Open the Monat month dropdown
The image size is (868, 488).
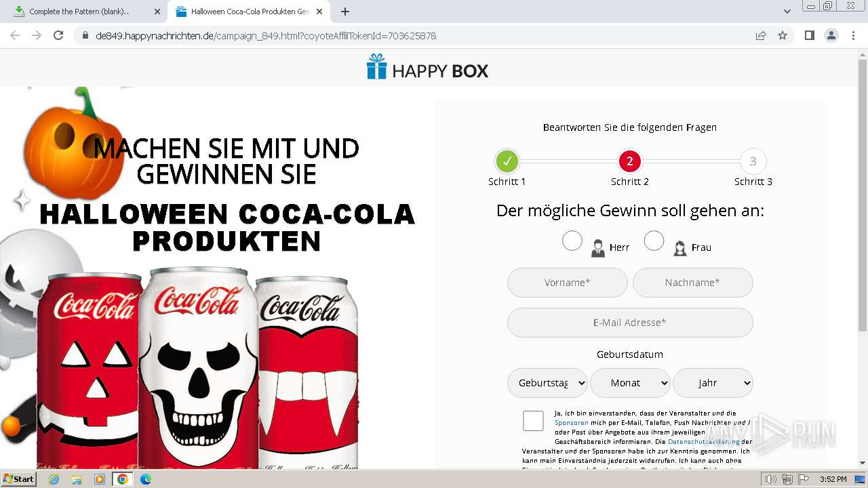[x=630, y=383]
